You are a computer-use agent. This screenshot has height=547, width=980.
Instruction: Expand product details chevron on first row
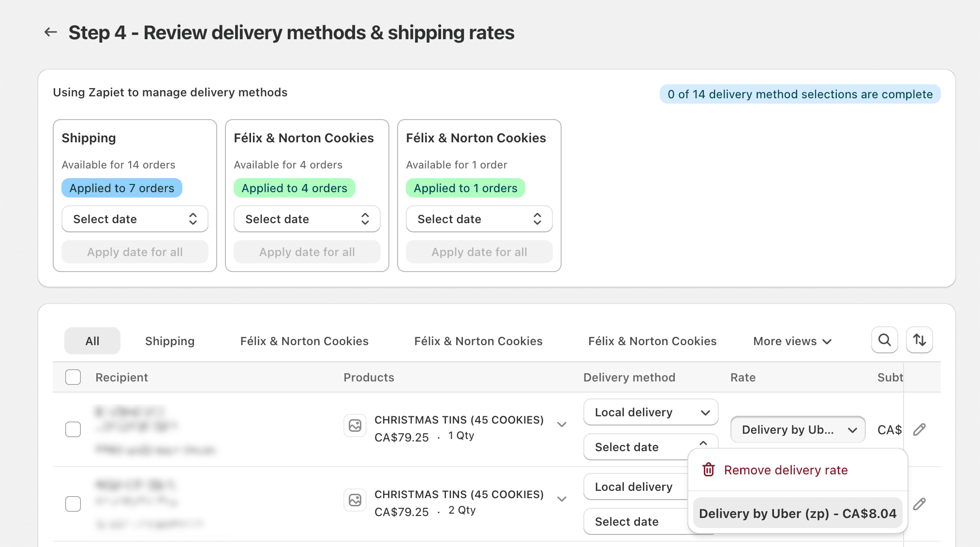tap(562, 425)
